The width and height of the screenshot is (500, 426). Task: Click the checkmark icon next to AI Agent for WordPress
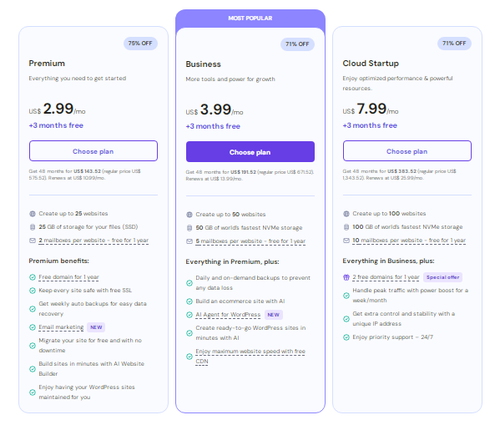[189, 315]
